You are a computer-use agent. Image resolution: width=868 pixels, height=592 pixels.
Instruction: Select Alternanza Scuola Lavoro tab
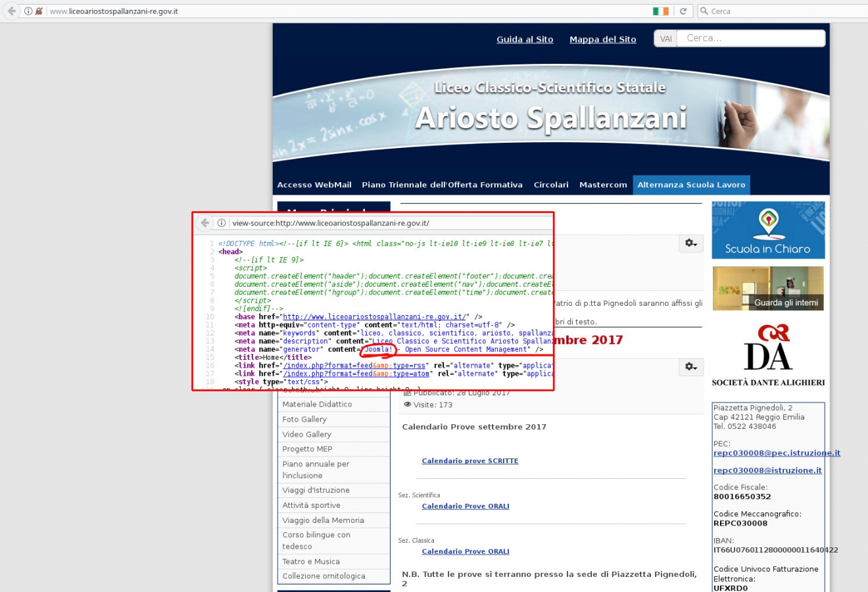point(691,185)
